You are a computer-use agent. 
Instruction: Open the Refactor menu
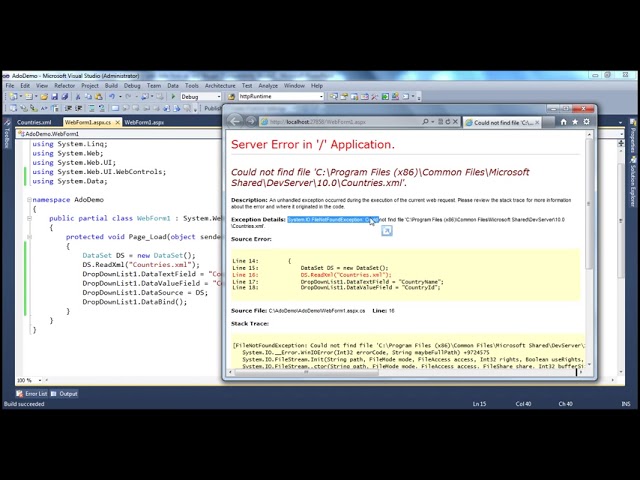tap(64, 86)
